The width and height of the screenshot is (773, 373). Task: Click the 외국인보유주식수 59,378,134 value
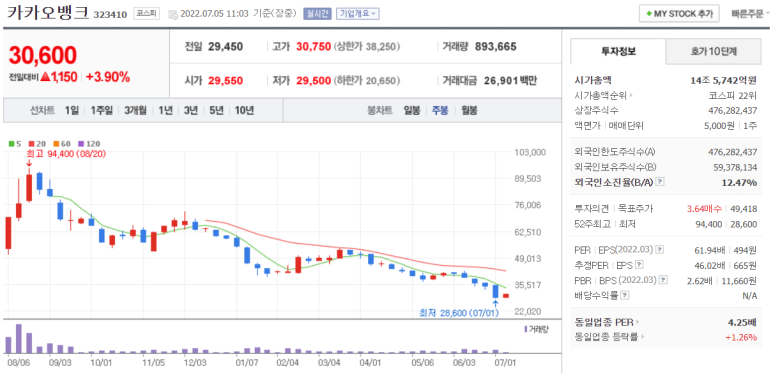click(x=735, y=167)
